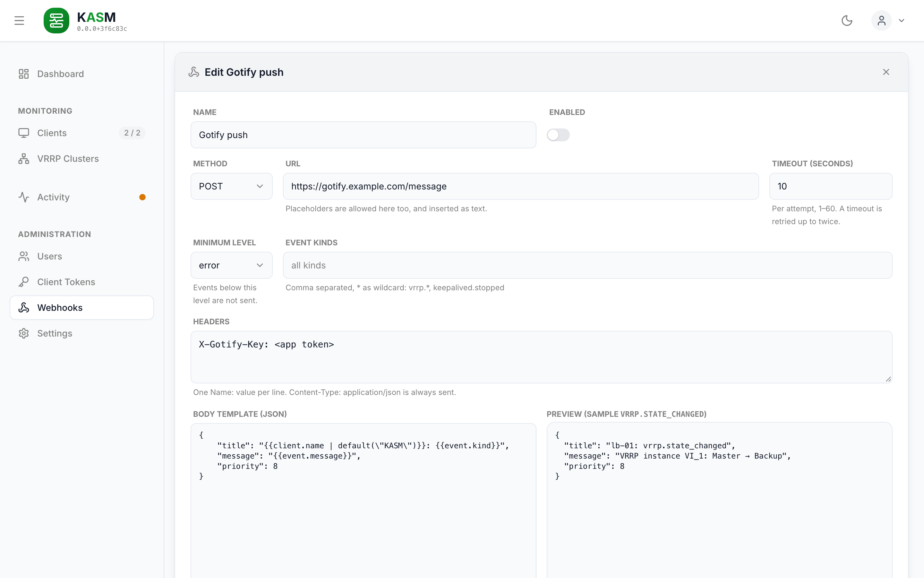Click the Clients monitor icon

(x=24, y=133)
